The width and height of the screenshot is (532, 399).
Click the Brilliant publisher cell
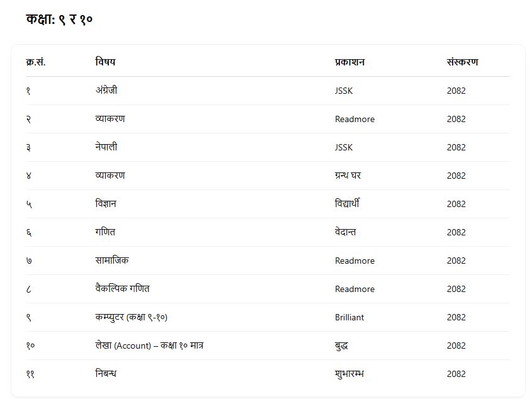(349, 317)
